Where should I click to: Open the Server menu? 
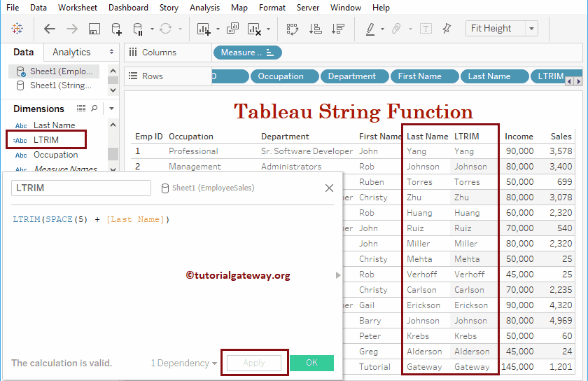(x=308, y=8)
